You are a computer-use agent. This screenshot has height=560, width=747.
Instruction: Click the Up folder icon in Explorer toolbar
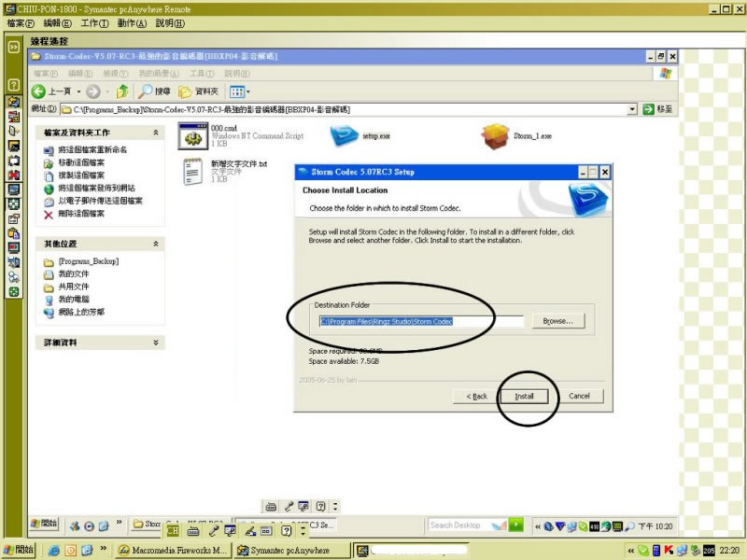click(x=122, y=91)
